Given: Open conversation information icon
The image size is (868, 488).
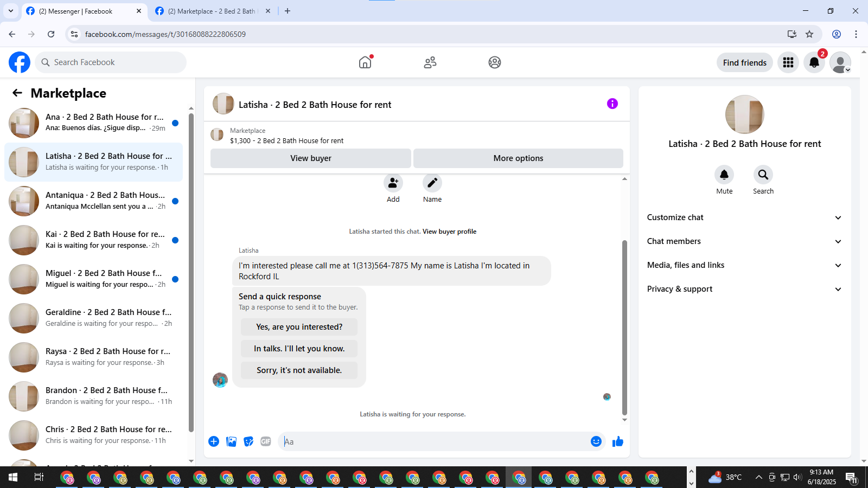Looking at the screenshot, I should point(612,104).
